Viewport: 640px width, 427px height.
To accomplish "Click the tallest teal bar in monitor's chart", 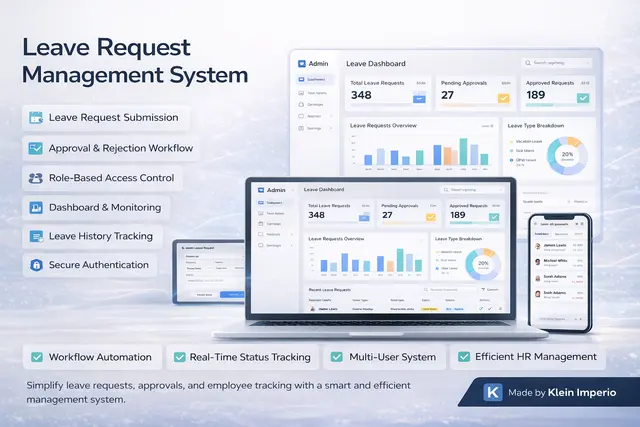I will [463, 151].
